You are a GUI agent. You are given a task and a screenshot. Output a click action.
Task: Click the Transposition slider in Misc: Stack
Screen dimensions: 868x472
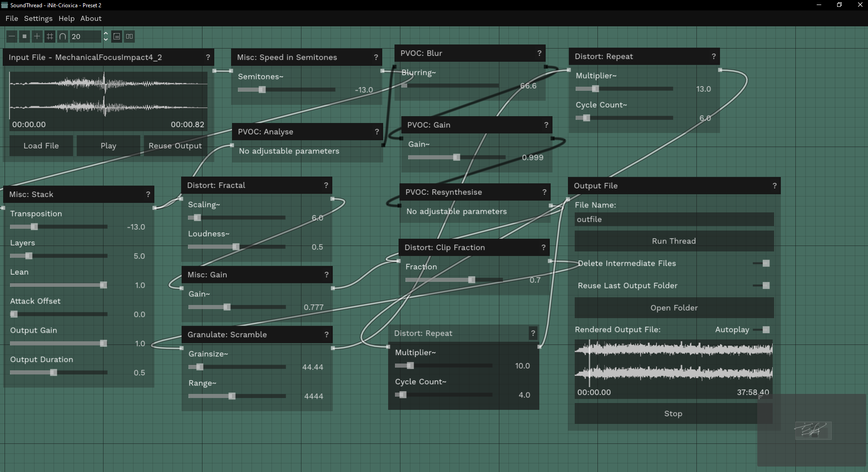click(x=59, y=227)
